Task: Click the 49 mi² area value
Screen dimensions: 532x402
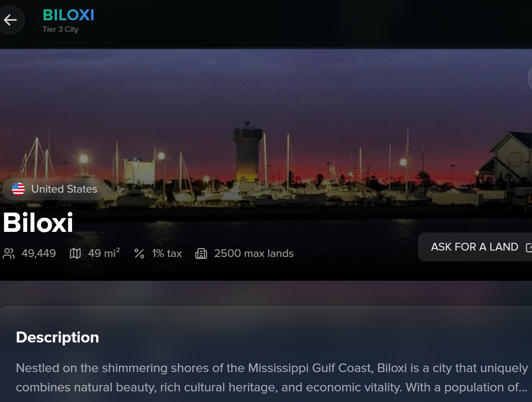Action: click(104, 253)
